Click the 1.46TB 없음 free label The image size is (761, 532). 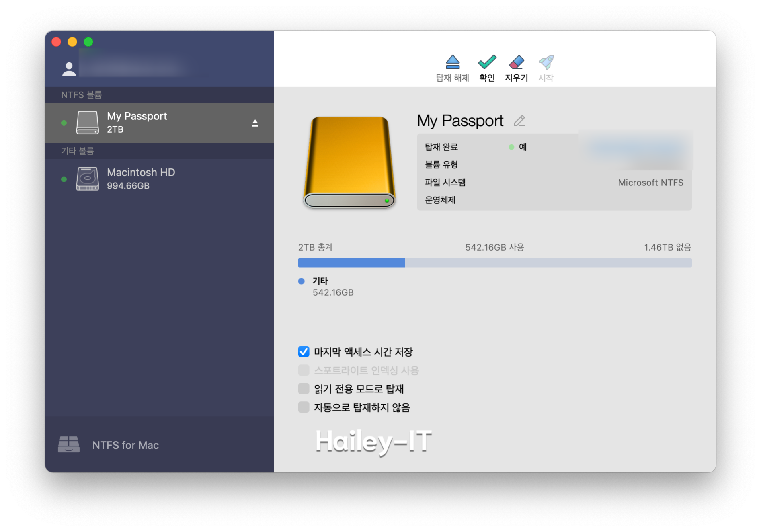point(667,247)
